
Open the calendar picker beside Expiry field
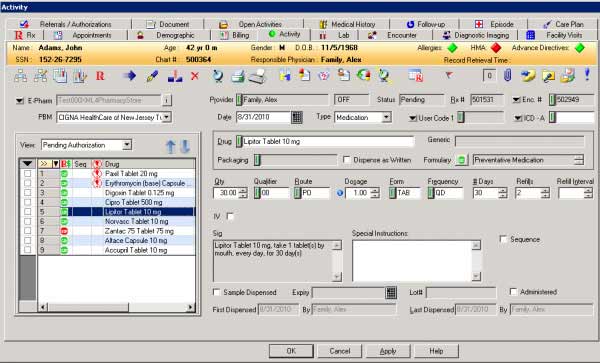tap(391, 293)
